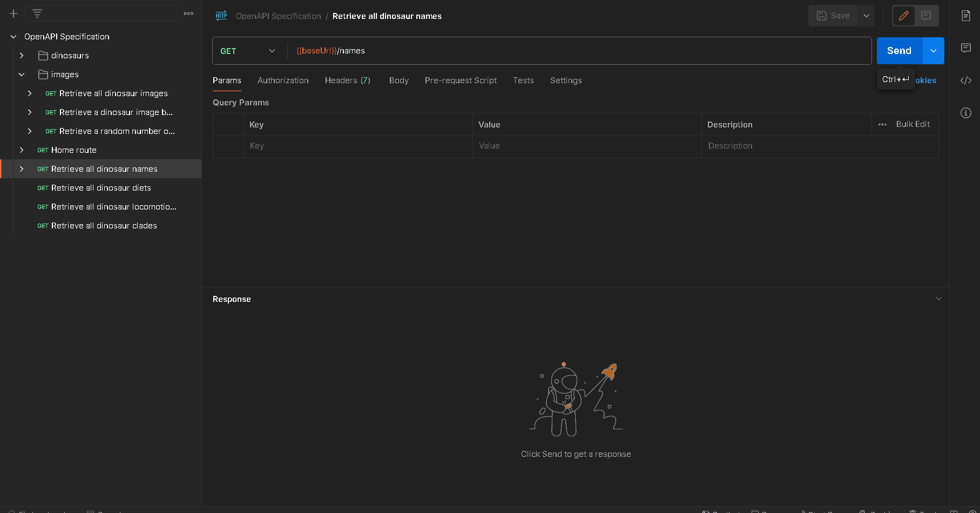
Task: Open the GET method dropdown
Action: pyautogui.click(x=248, y=51)
